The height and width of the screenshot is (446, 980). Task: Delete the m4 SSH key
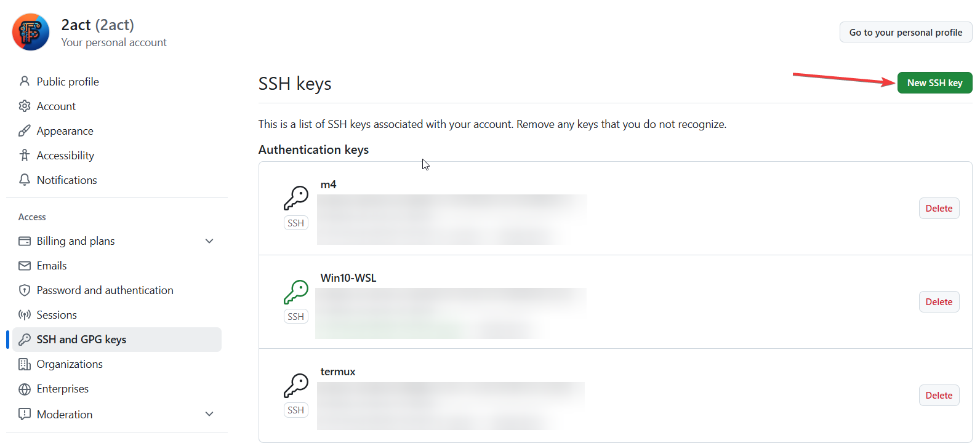click(939, 209)
